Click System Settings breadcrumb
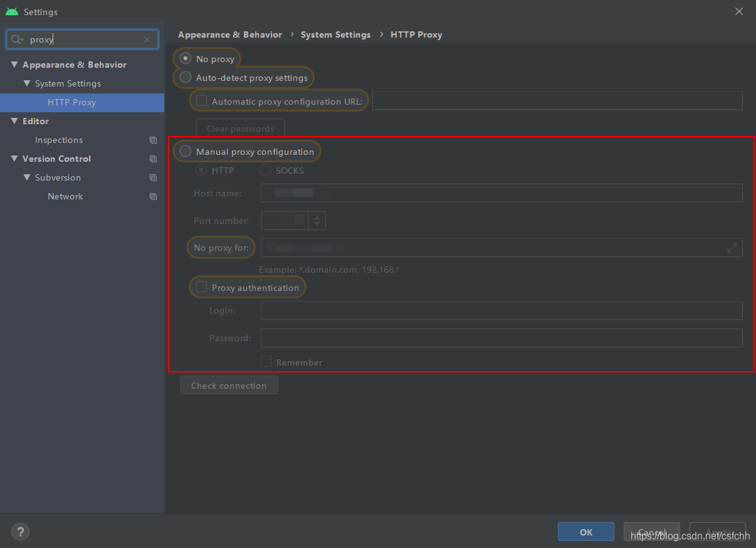The width and height of the screenshot is (756, 548). (335, 34)
